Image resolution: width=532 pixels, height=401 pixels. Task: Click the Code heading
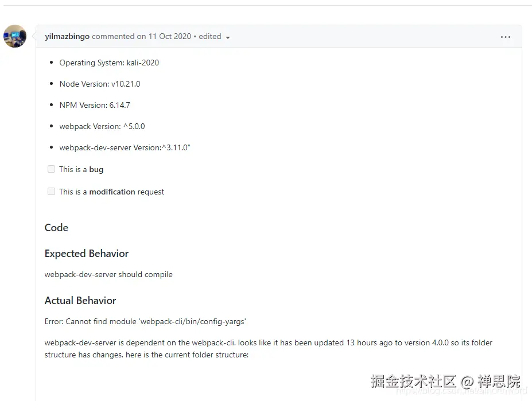click(x=56, y=228)
